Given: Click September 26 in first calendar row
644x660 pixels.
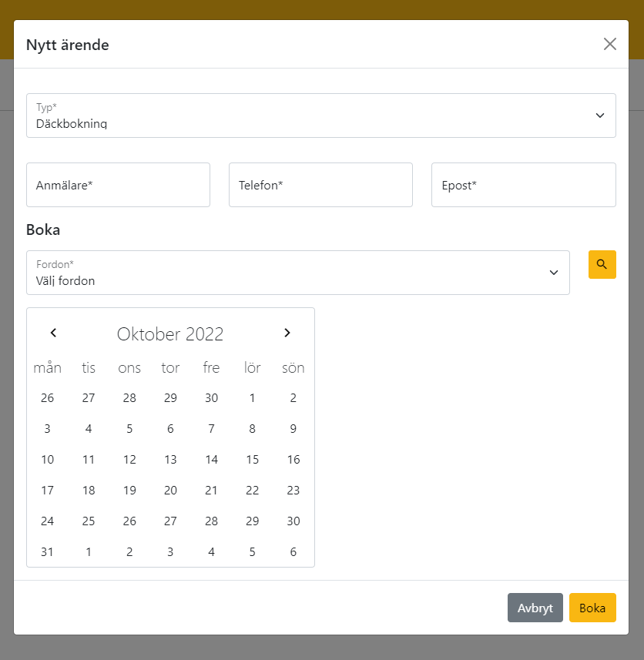Looking at the screenshot, I should click(48, 398).
